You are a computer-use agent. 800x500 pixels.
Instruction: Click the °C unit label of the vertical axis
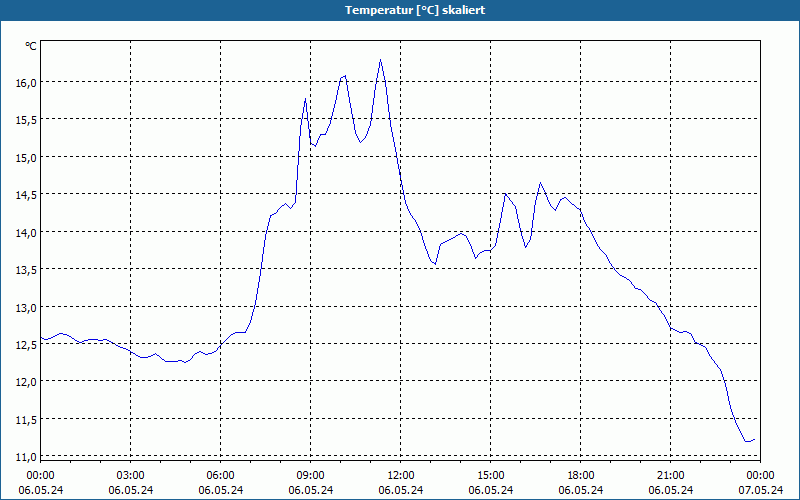[31, 46]
